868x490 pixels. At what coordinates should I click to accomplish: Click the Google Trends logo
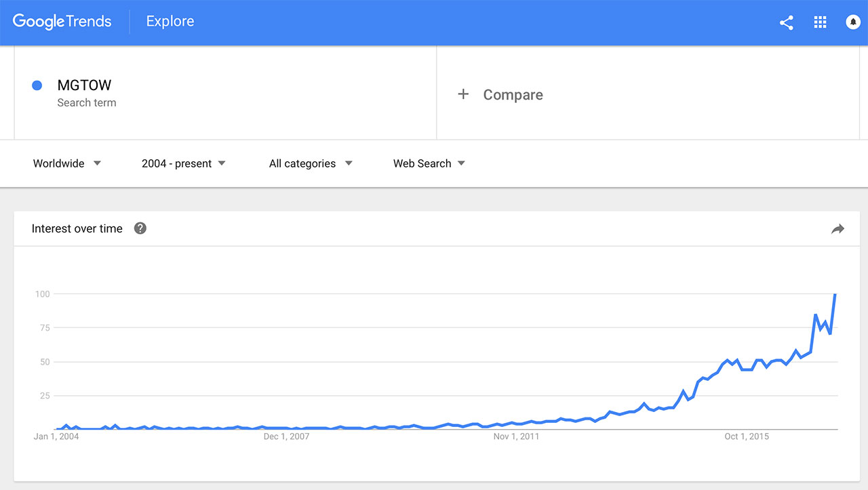point(62,22)
